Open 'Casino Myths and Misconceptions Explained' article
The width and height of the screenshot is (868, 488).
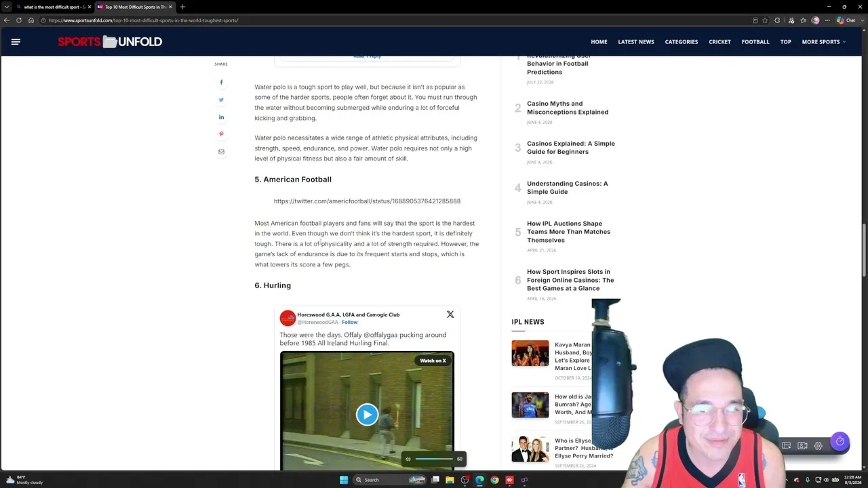point(568,108)
